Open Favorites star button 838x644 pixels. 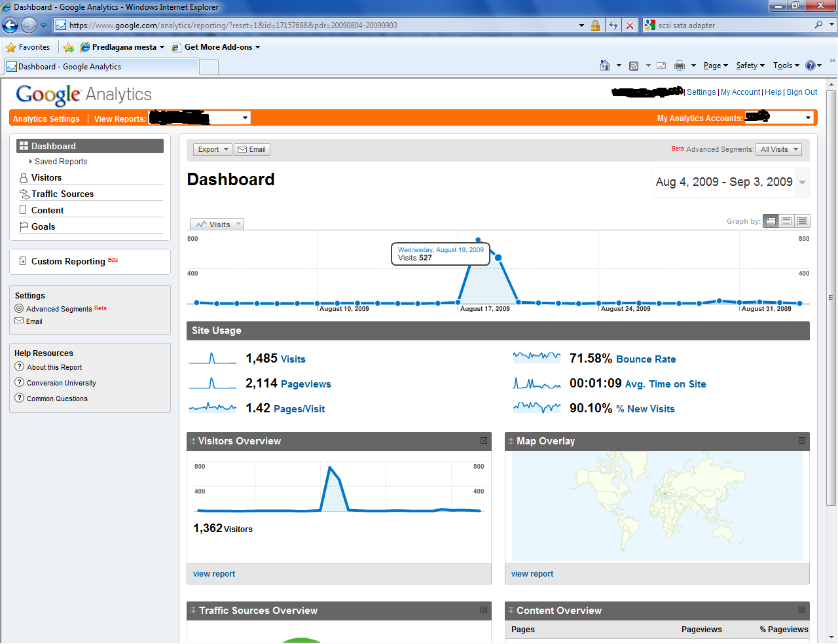pos(28,47)
